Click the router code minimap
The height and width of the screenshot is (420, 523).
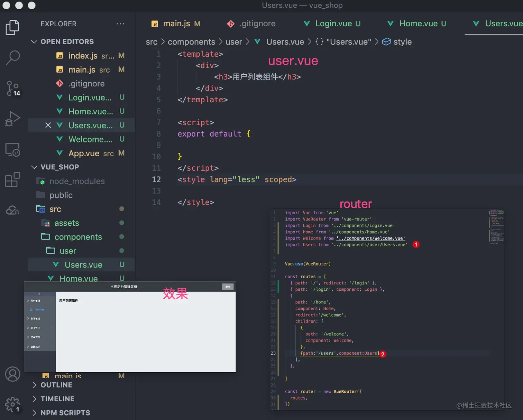click(x=496, y=226)
